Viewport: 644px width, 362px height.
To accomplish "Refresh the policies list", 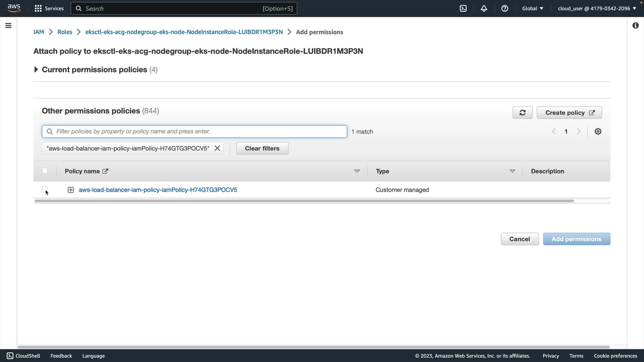I will click(x=522, y=113).
